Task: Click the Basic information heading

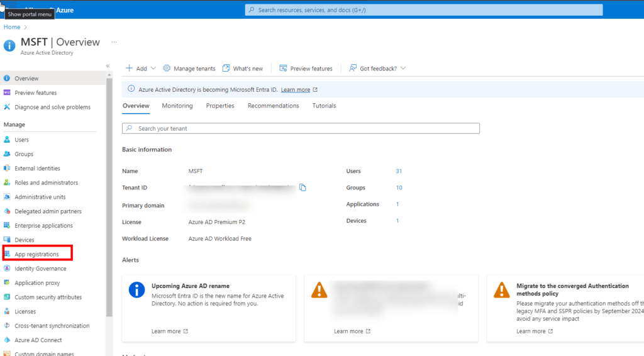Action: point(147,150)
